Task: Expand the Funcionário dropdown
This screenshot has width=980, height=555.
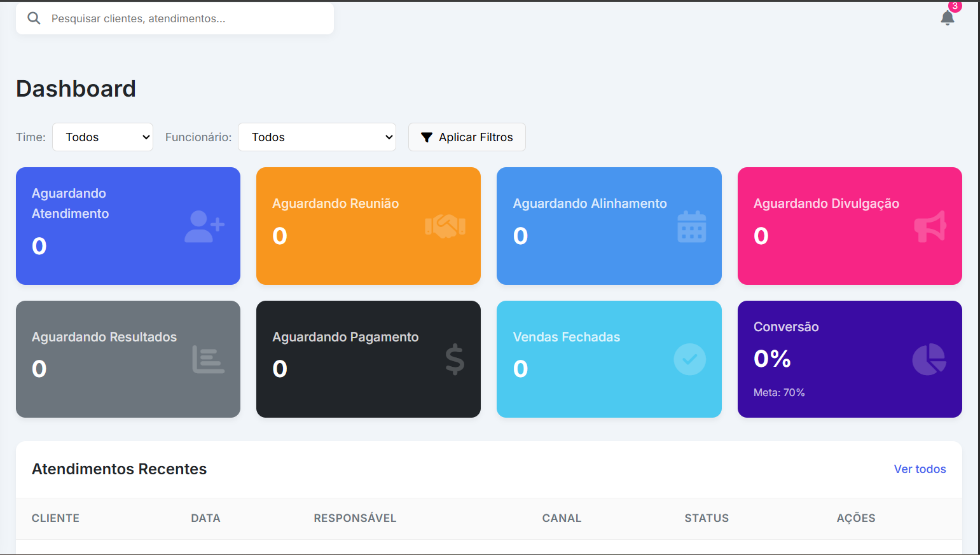Action: click(317, 137)
